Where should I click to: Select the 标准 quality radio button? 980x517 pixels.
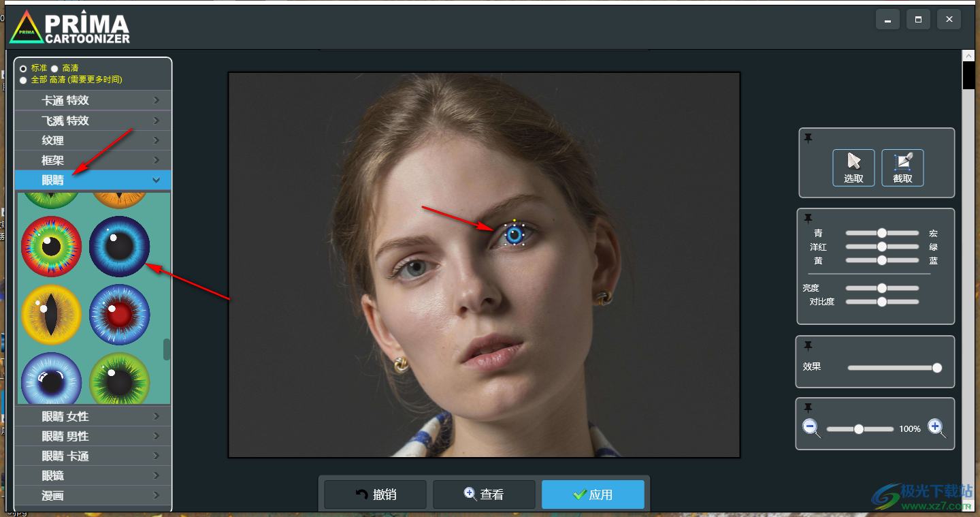coord(24,68)
